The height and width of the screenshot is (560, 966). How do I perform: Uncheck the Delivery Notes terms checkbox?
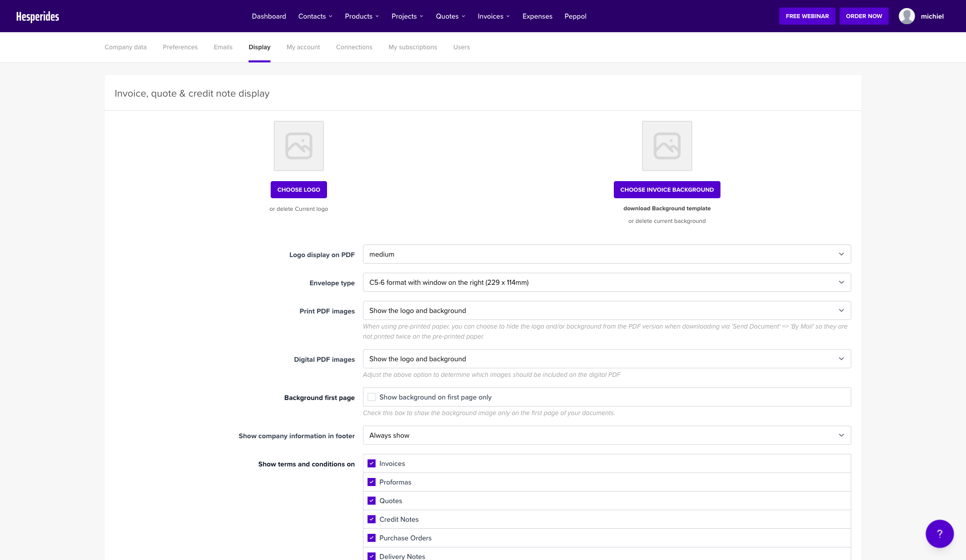(x=371, y=556)
